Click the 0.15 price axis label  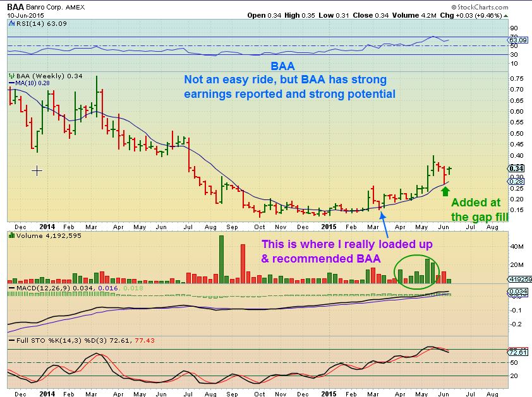click(516, 210)
